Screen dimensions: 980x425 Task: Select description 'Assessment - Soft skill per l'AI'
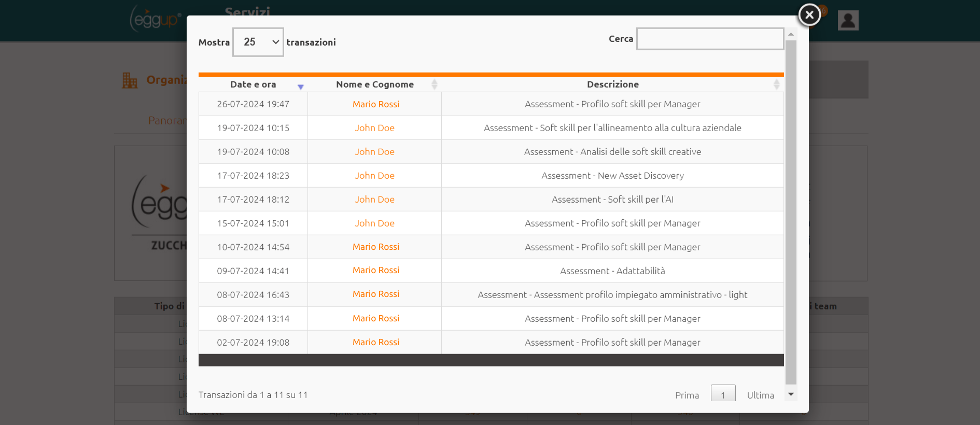(612, 200)
